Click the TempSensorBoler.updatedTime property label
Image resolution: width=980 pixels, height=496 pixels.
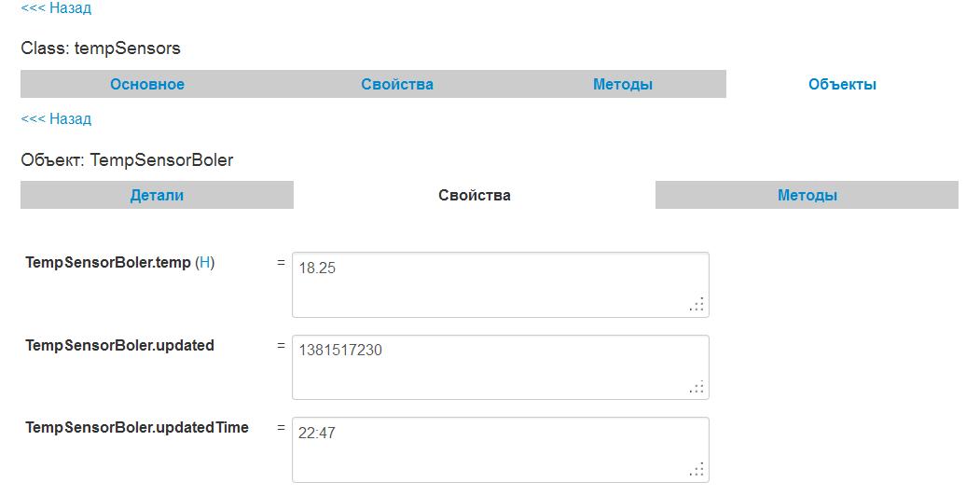pos(137,427)
